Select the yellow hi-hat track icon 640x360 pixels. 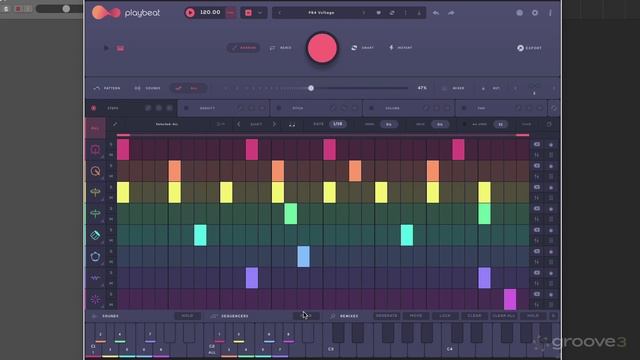pyautogui.click(x=96, y=192)
